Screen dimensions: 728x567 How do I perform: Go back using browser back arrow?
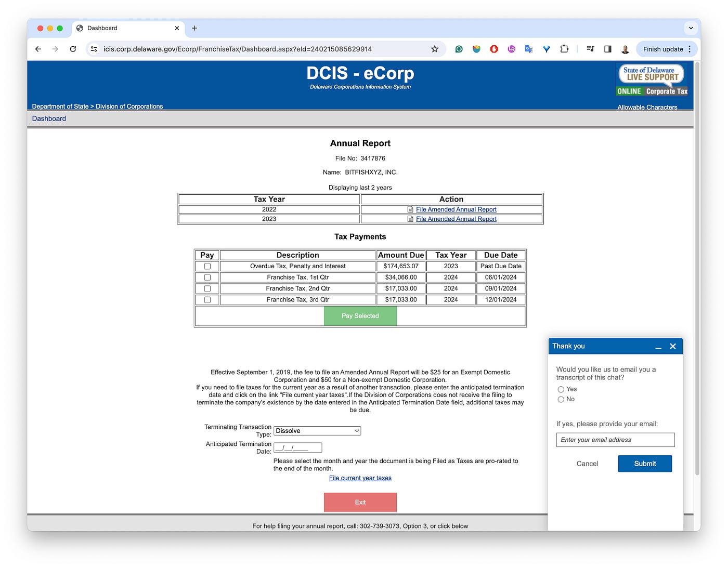point(38,49)
